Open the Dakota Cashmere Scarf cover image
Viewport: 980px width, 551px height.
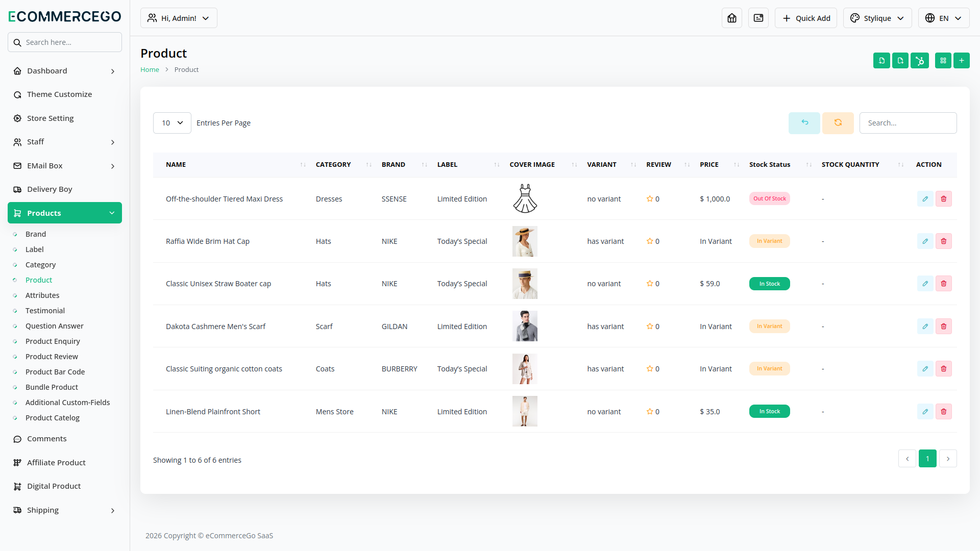coord(525,326)
